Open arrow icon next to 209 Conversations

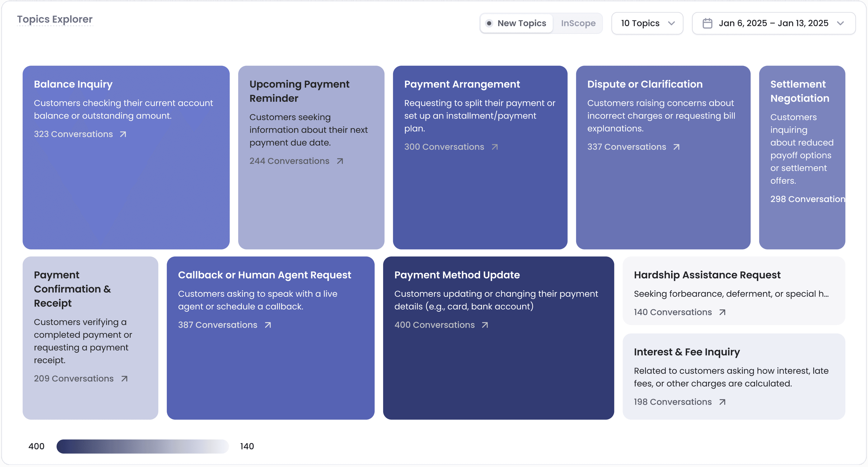click(x=124, y=379)
